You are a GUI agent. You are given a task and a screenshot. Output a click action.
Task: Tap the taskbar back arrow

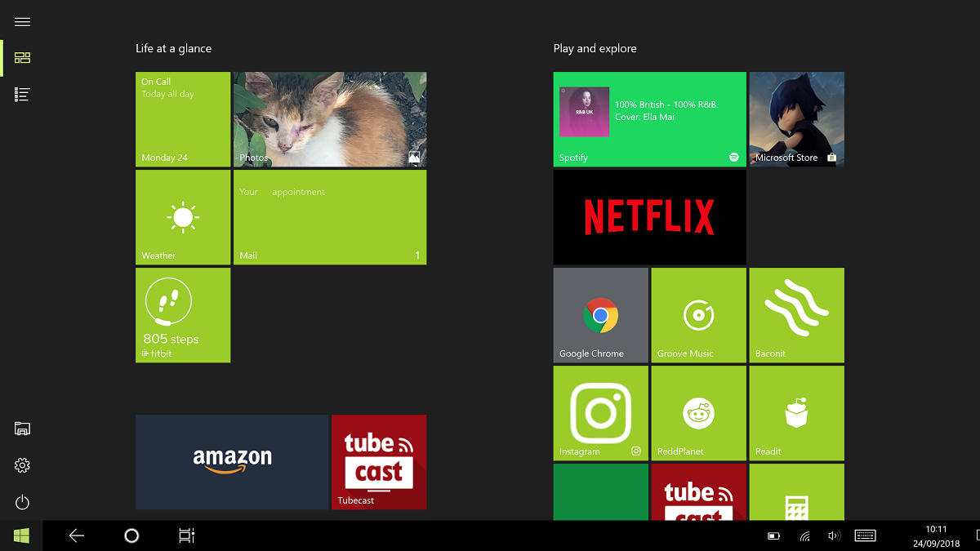point(77,535)
